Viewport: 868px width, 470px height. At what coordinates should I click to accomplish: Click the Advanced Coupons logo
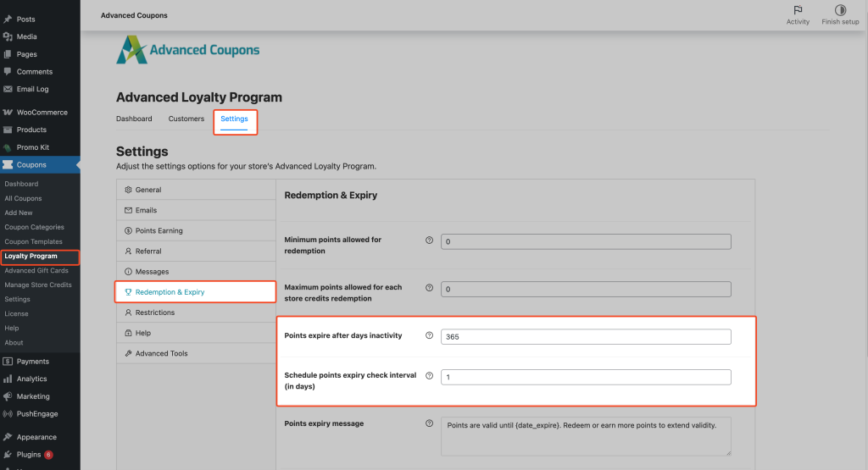[x=187, y=50]
